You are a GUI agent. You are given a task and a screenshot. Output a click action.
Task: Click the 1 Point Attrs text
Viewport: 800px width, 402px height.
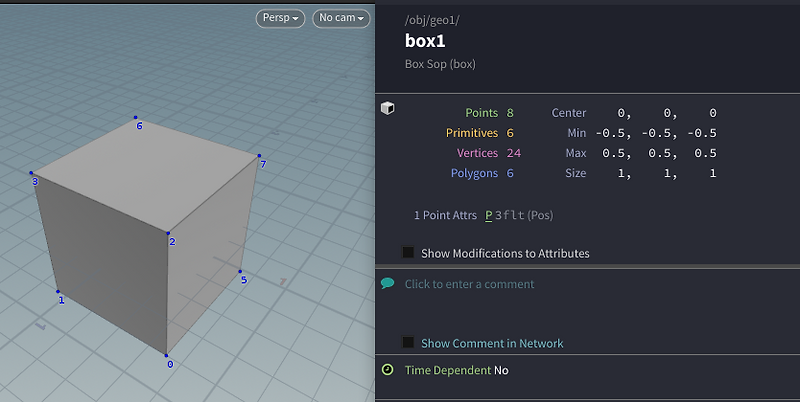[445, 215]
